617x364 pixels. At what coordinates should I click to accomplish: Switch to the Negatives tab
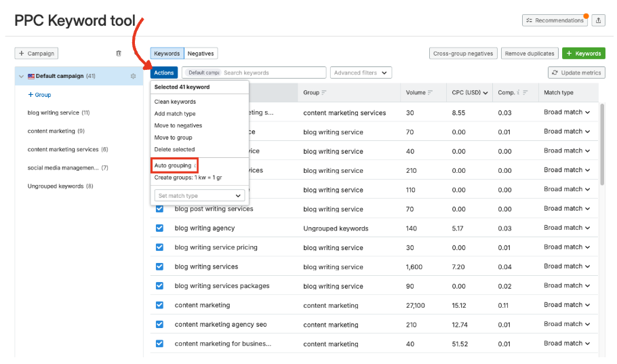pyautogui.click(x=201, y=54)
